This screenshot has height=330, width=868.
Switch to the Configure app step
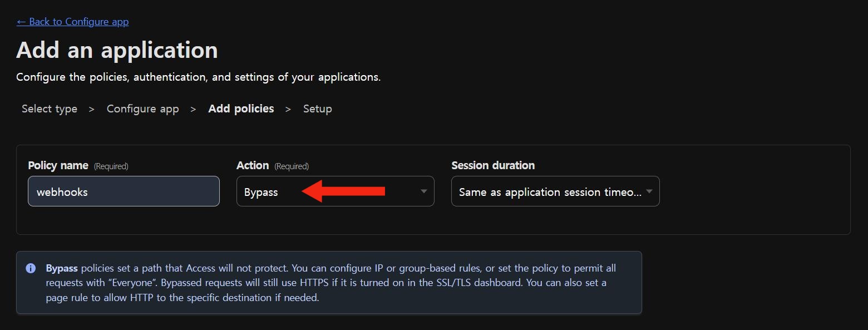pyautogui.click(x=142, y=109)
